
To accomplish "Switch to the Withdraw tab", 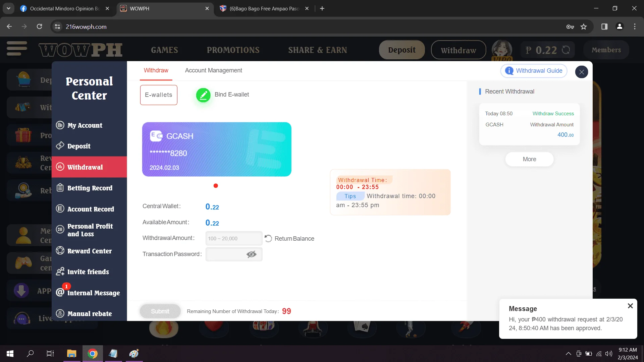I will 156,70.
